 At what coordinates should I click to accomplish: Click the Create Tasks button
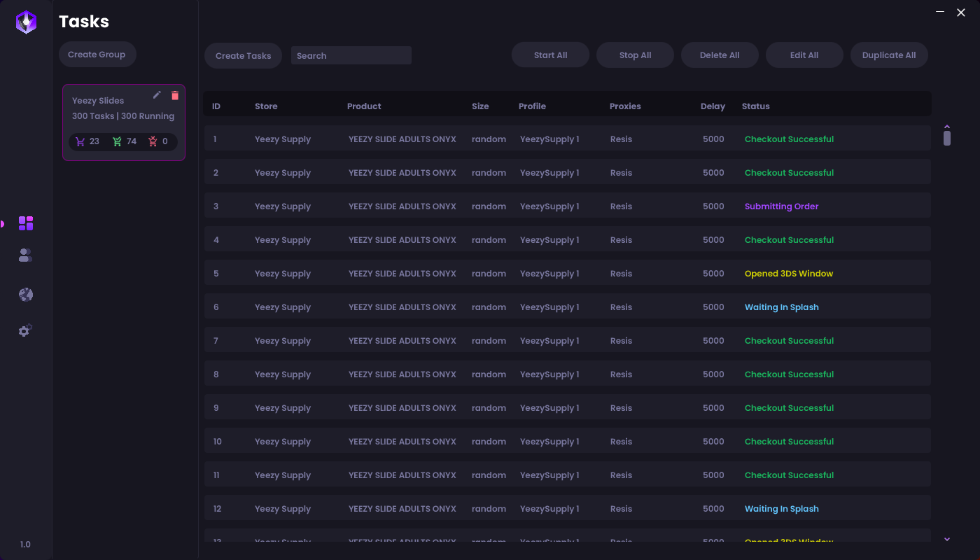243,56
